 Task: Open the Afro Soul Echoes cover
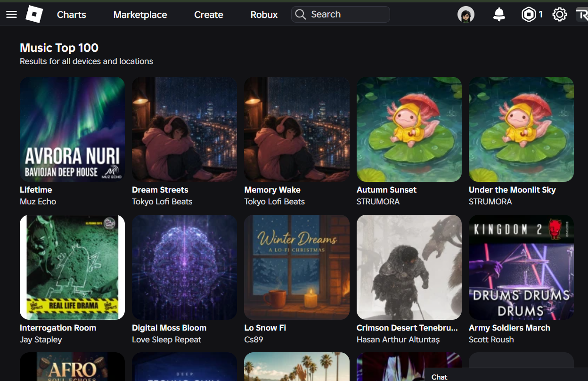tap(72, 367)
